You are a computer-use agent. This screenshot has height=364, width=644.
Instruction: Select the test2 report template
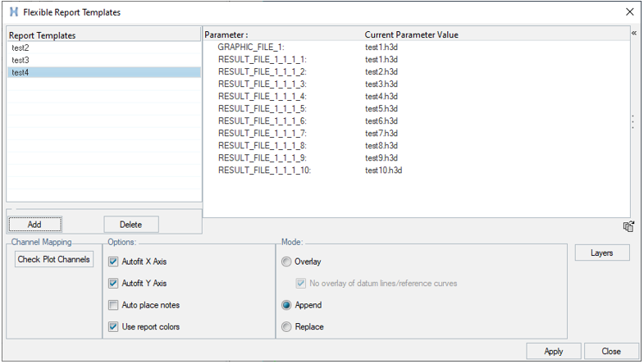(x=21, y=48)
